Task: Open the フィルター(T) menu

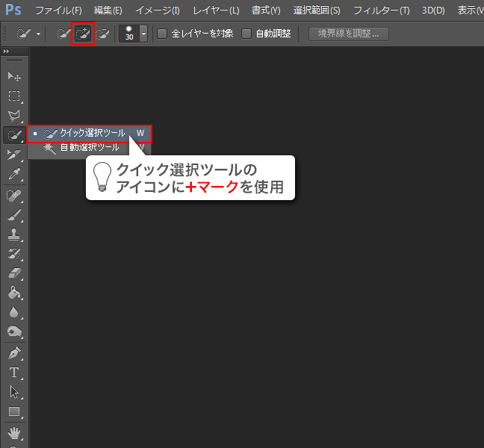Action: (382, 10)
